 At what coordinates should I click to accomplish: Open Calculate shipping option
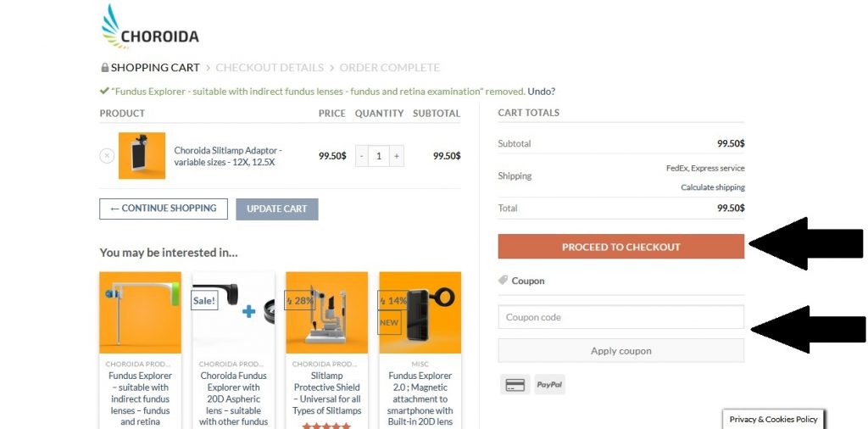pos(712,187)
